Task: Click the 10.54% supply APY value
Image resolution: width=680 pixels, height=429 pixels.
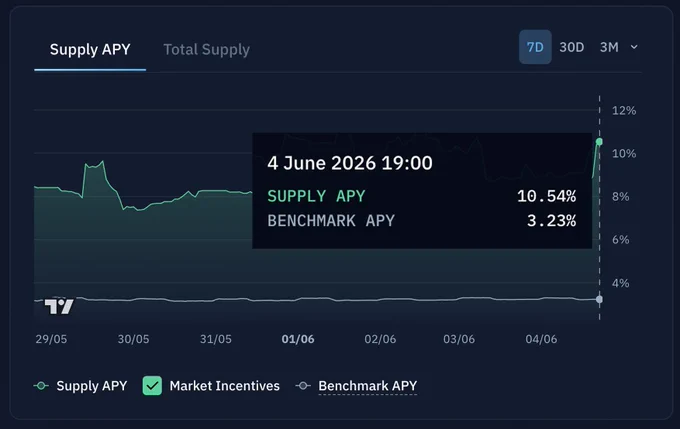Action: point(546,196)
